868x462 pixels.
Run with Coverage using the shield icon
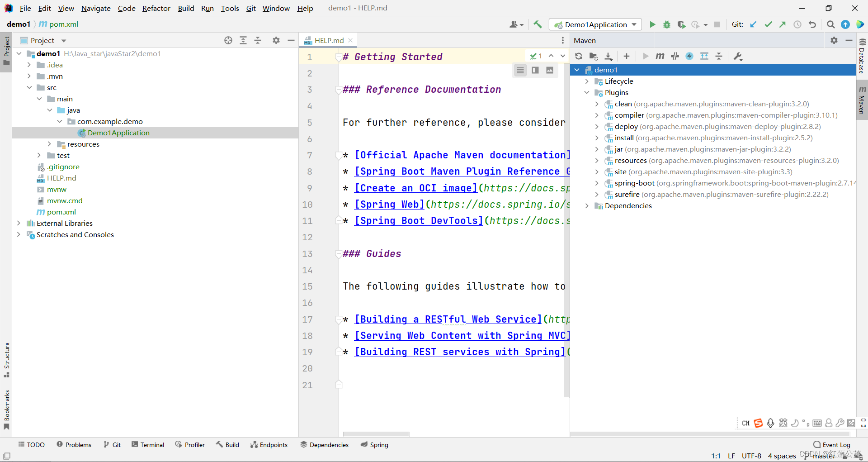pos(681,24)
